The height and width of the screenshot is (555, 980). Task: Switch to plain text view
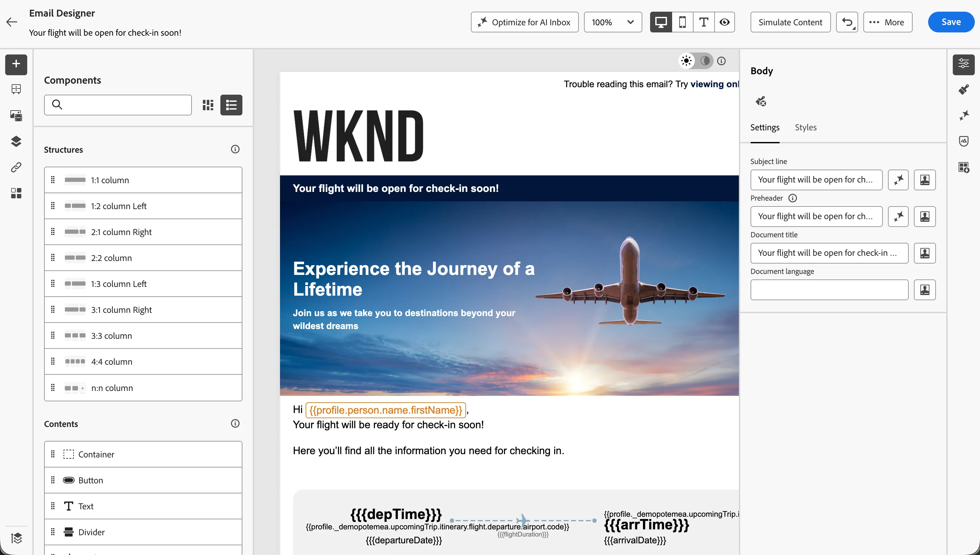(704, 22)
